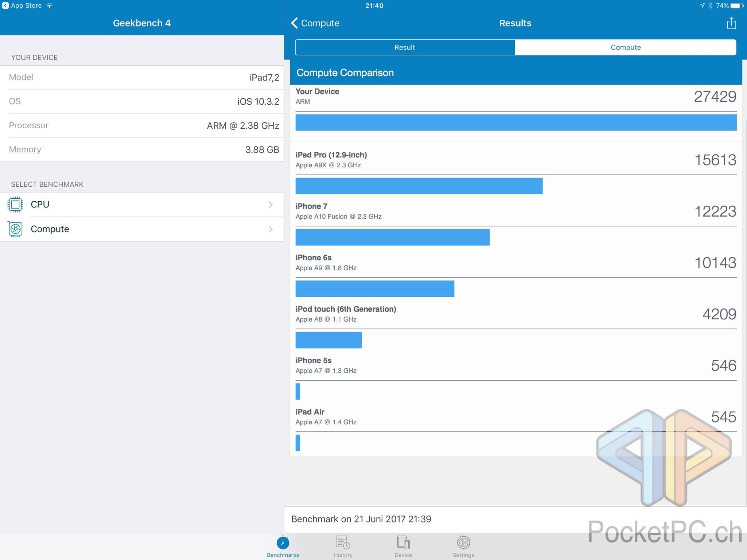Open the Device tab icon
This screenshot has height=560, width=747.
[403, 542]
